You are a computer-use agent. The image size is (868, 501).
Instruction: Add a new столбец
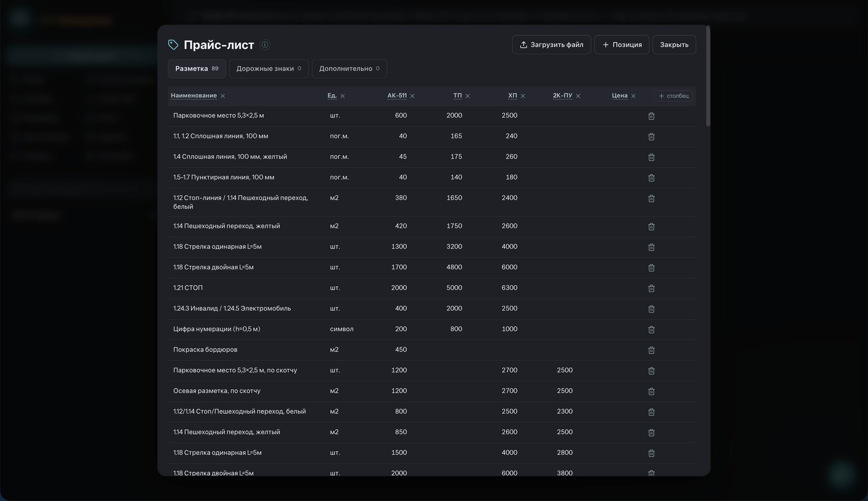tap(673, 96)
